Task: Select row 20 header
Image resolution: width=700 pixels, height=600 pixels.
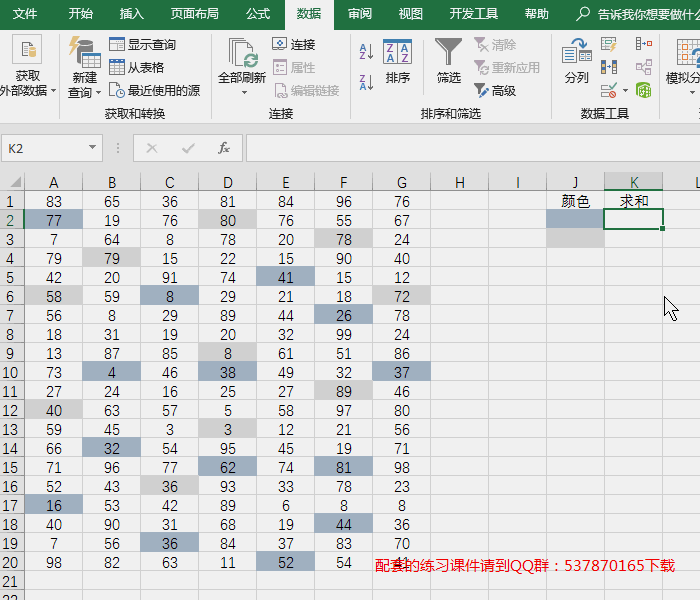Action: click(x=11, y=562)
